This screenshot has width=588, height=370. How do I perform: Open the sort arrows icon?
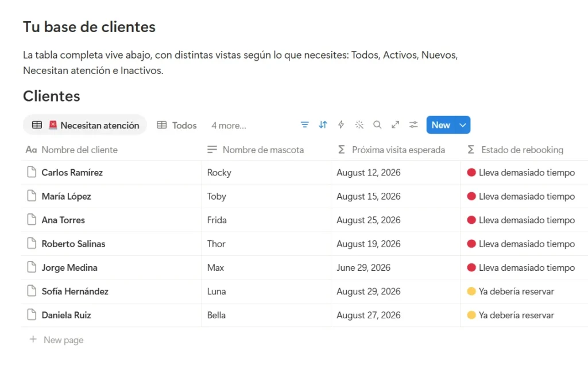[323, 124]
